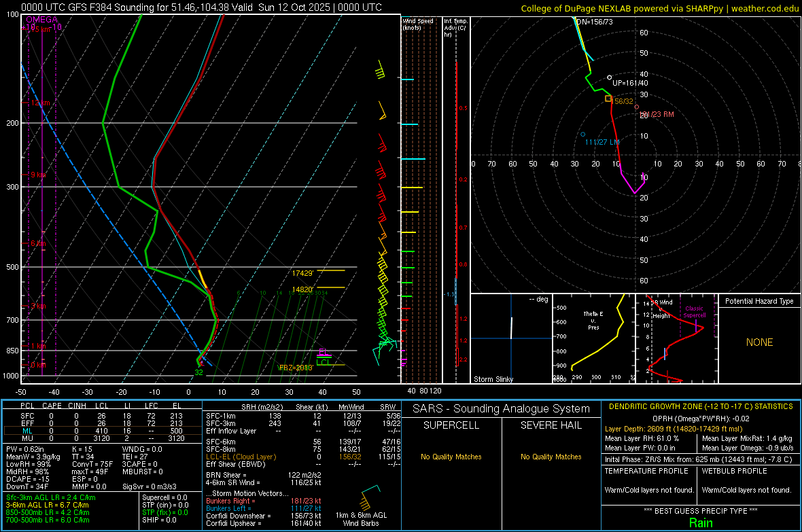Click the green Rain precip type result
Image resolution: width=802 pixels, height=532 pixels.
pyautogui.click(x=701, y=522)
